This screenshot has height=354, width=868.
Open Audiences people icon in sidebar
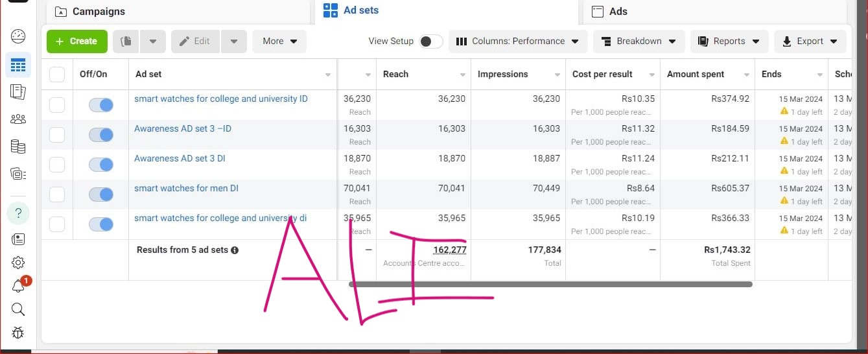18,119
